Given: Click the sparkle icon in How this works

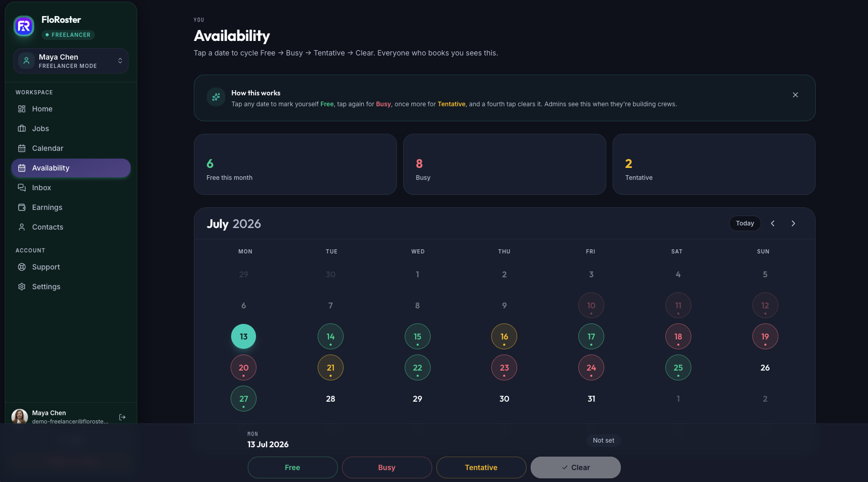Looking at the screenshot, I should click(x=216, y=97).
